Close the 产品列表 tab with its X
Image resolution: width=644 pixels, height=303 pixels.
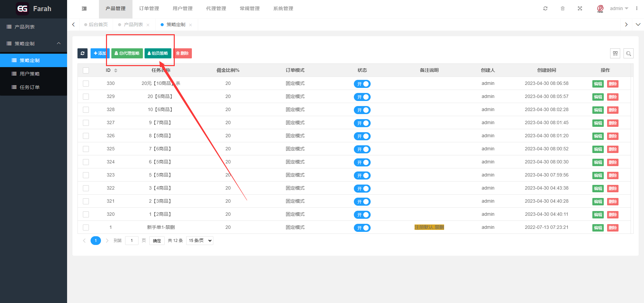[x=148, y=25]
